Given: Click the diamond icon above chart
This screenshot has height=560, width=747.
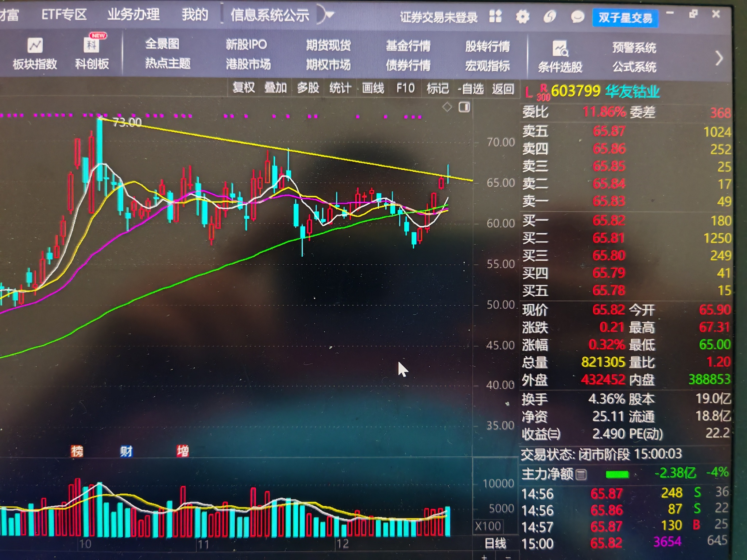Looking at the screenshot, I should 447,107.
